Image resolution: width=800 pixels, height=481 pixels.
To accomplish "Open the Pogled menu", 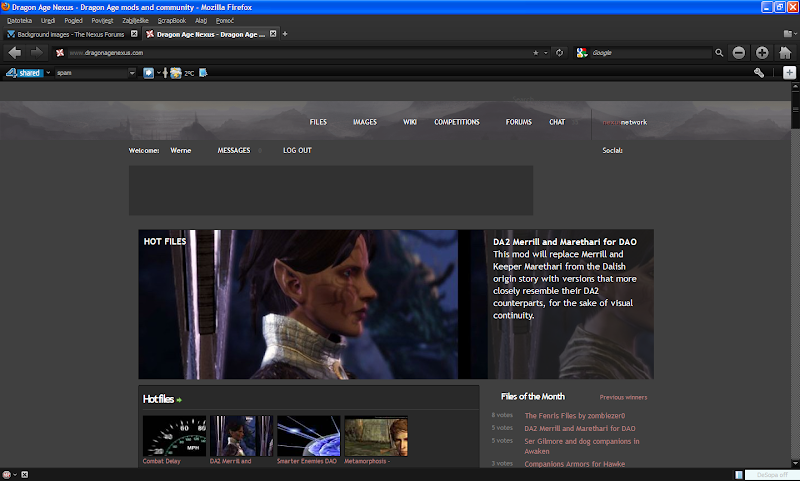I will tap(73, 20).
